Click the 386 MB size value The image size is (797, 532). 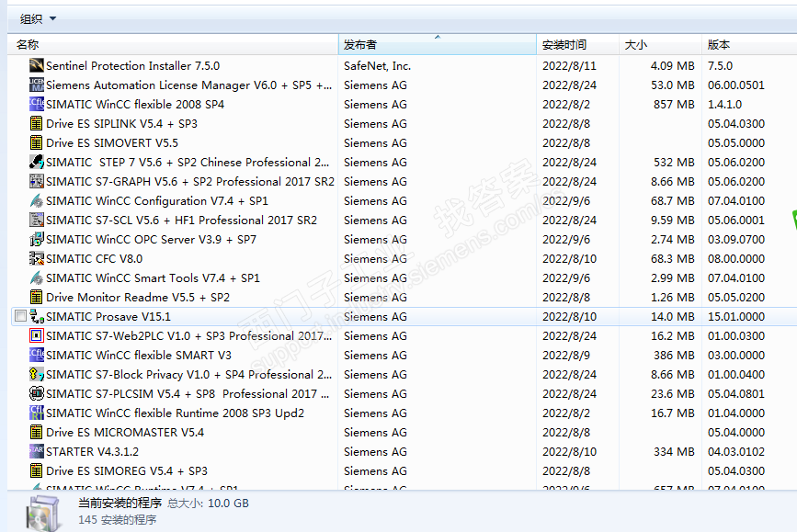click(674, 356)
